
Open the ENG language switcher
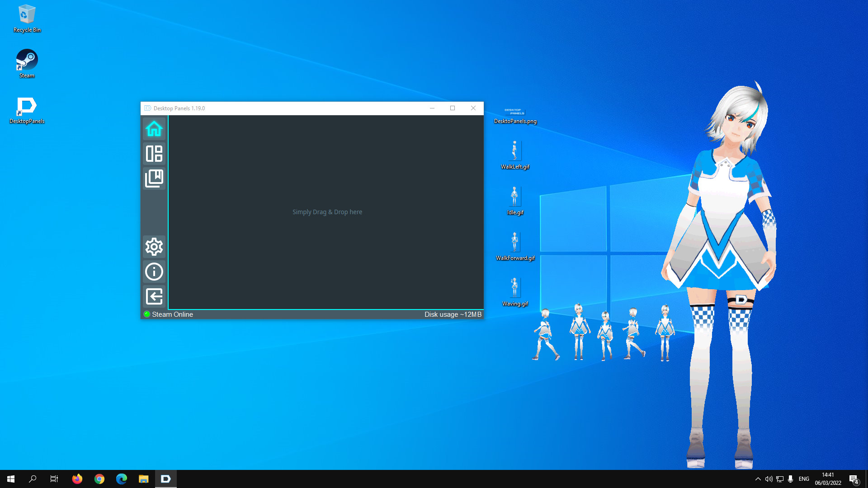click(804, 479)
